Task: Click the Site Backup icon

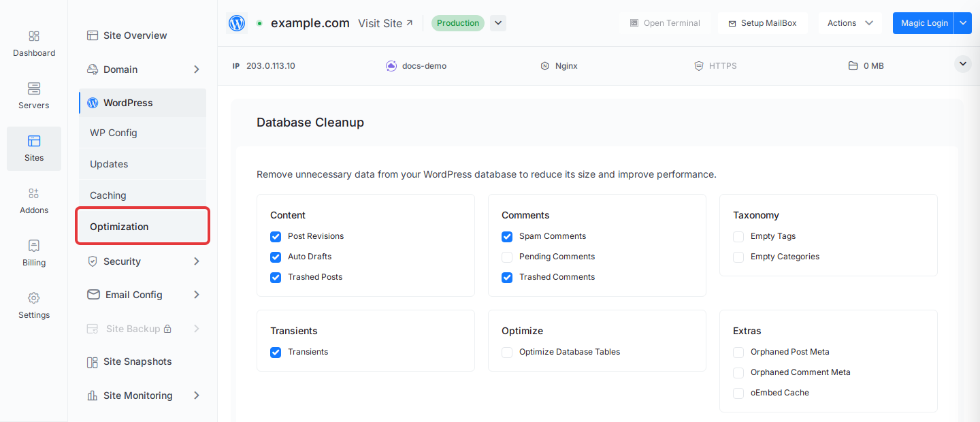Action: [93, 329]
